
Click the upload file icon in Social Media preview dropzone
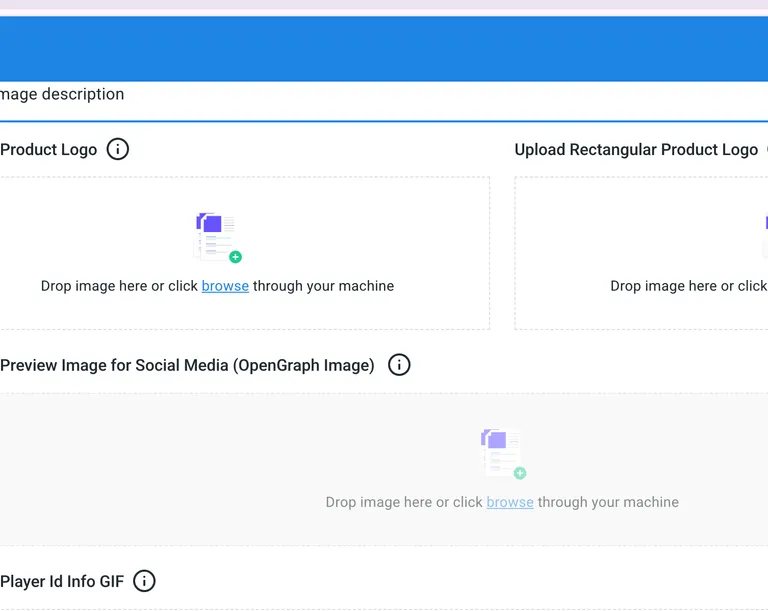(500, 450)
